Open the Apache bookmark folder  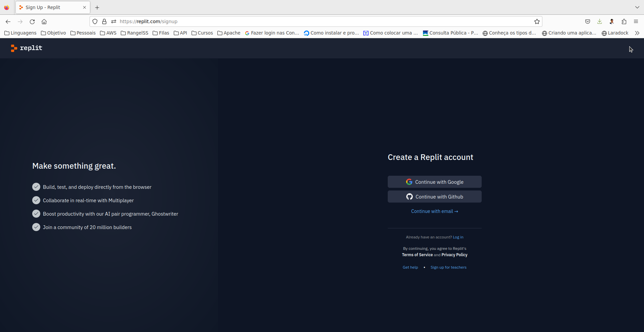click(x=229, y=33)
